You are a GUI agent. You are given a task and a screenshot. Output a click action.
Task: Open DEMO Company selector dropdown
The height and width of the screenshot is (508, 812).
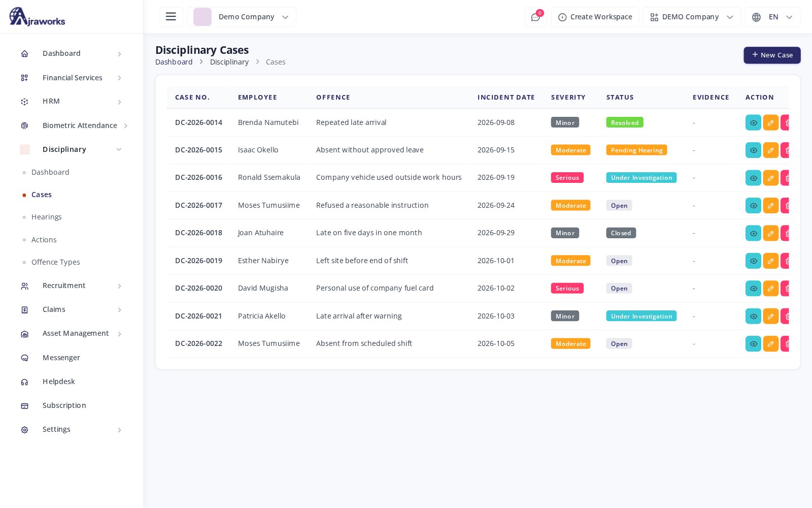coord(692,17)
